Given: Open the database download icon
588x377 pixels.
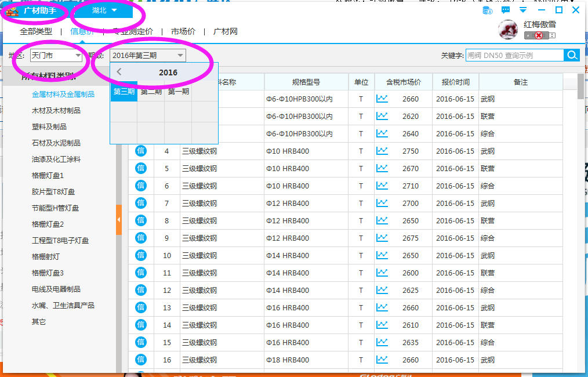Looking at the screenshot, I should 487,10.
